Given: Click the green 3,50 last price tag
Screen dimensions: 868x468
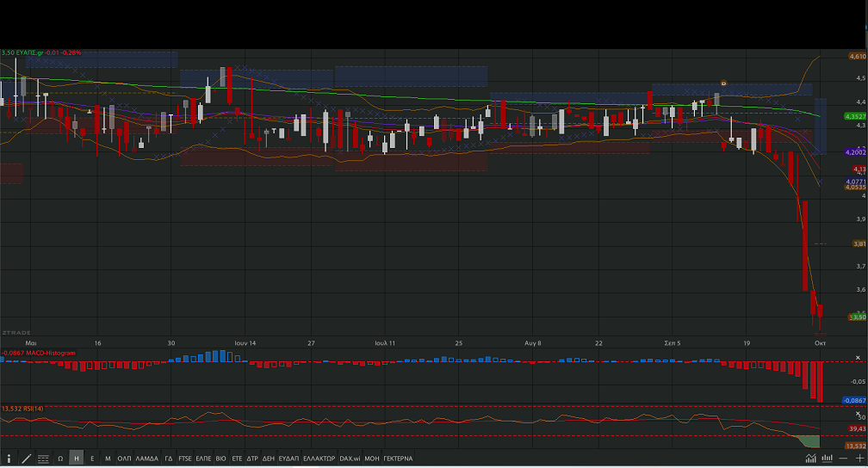Looking at the screenshot, I should (858, 317).
